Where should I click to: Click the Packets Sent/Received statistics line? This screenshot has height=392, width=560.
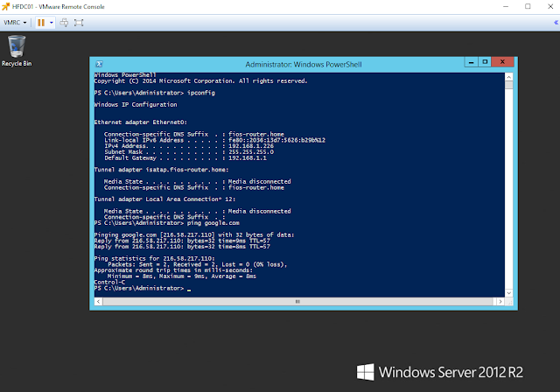click(x=198, y=264)
